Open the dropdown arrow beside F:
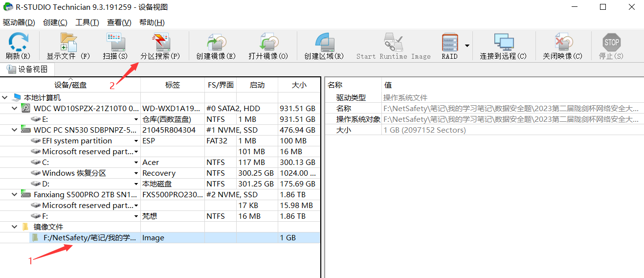Viewport: 644px width, 278px height. point(136,216)
